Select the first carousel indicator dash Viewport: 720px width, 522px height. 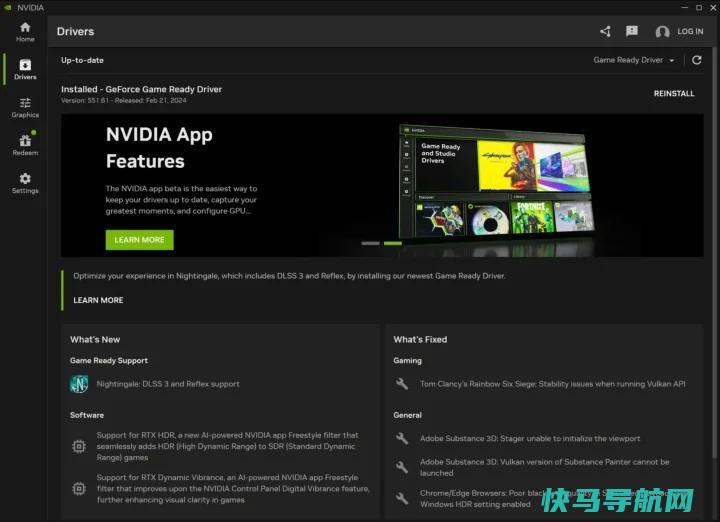point(371,243)
